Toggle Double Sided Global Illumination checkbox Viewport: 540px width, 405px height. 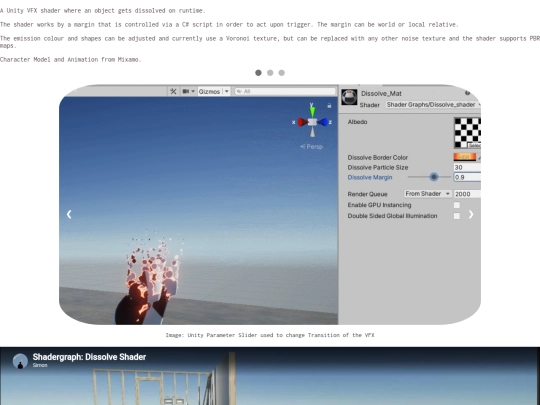click(457, 216)
